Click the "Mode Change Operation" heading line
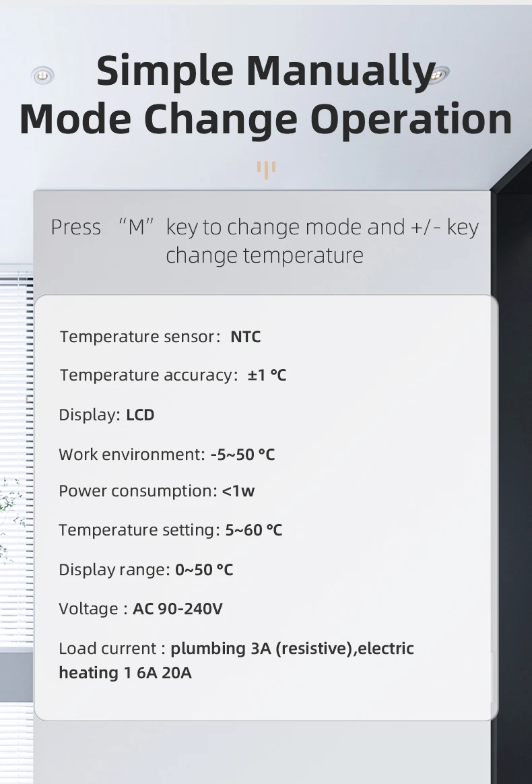This screenshot has height=784, width=532. coord(266,119)
